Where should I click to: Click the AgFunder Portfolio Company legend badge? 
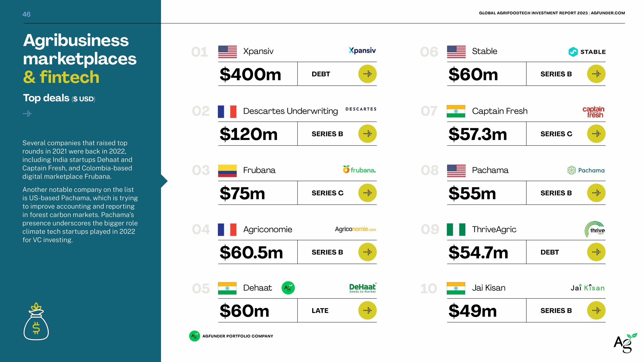194,336
